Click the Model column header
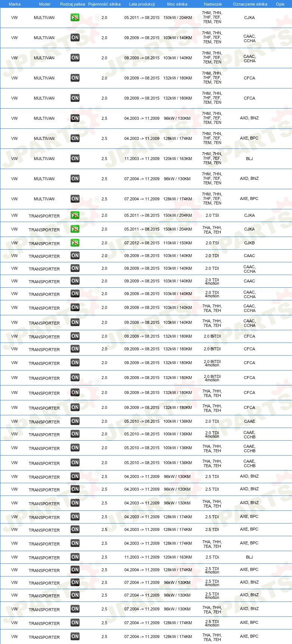This screenshot has height=644, width=292. (45, 4)
